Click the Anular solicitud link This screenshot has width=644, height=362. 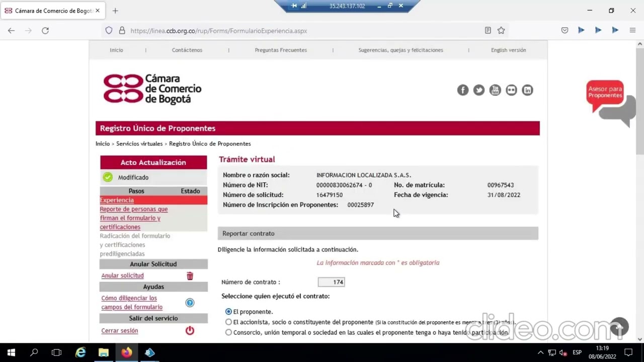point(122,276)
